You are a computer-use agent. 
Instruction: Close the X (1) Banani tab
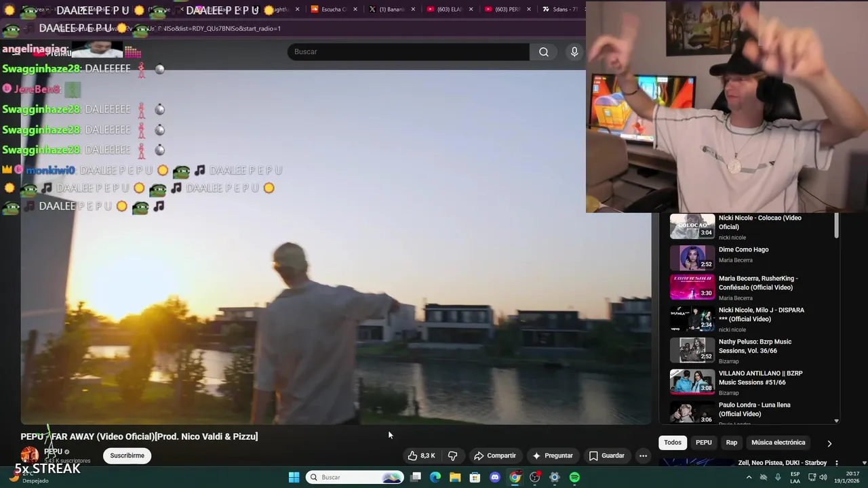click(413, 9)
